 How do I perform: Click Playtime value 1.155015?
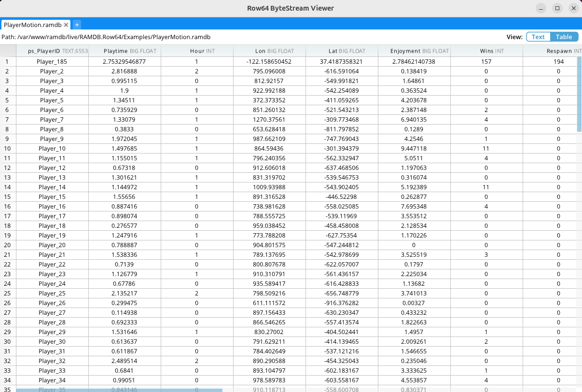pos(125,158)
